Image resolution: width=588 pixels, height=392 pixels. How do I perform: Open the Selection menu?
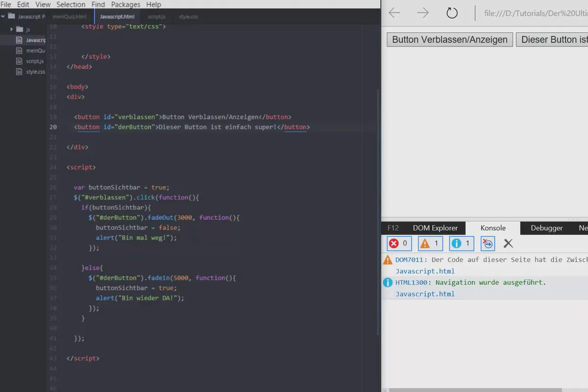click(71, 4)
